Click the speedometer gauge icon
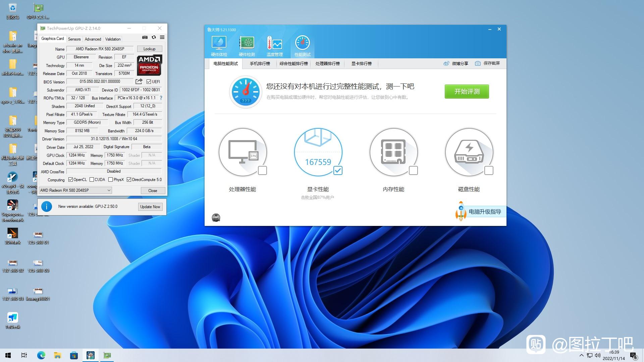This screenshot has width=644, height=362. (x=246, y=92)
